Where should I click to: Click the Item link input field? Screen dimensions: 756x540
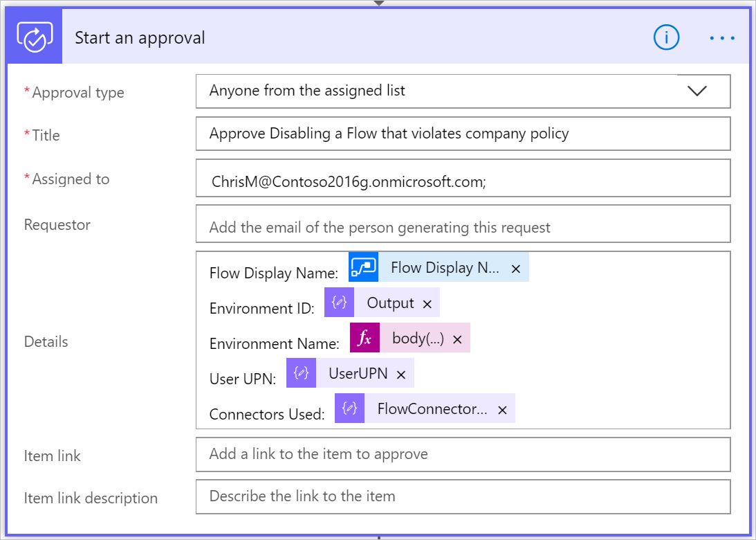click(x=463, y=454)
